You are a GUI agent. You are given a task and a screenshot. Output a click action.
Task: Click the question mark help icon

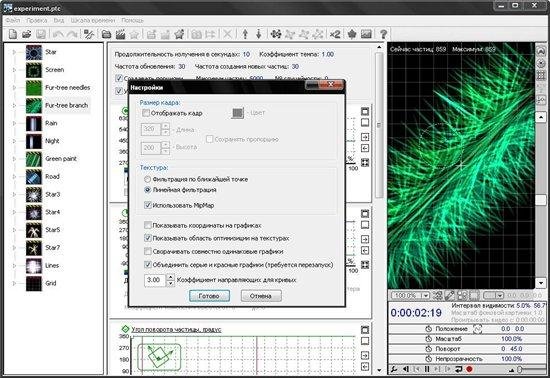point(383,34)
